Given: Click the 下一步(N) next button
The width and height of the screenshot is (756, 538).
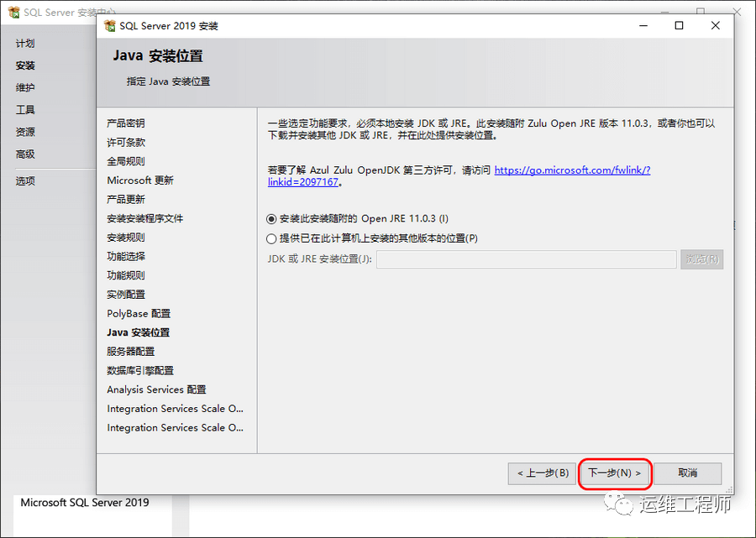Looking at the screenshot, I should tap(615, 473).
